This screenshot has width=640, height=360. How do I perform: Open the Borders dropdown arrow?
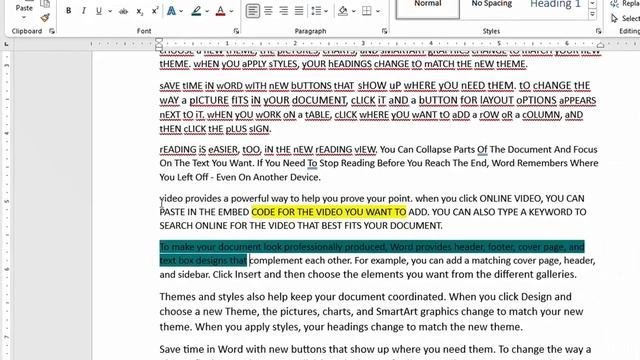[378, 11]
